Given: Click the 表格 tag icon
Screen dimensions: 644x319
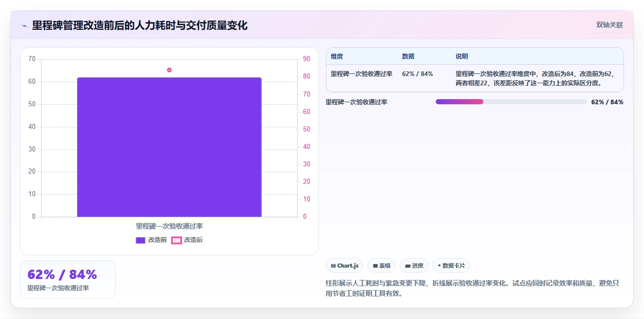Looking at the screenshot, I should (x=375, y=266).
